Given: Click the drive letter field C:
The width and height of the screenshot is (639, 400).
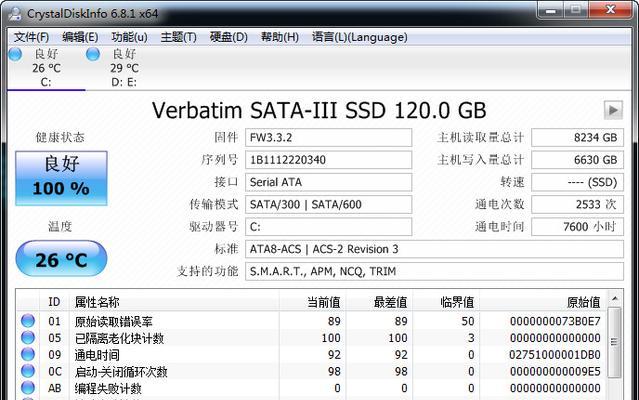Looking at the screenshot, I should click(328, 227).
